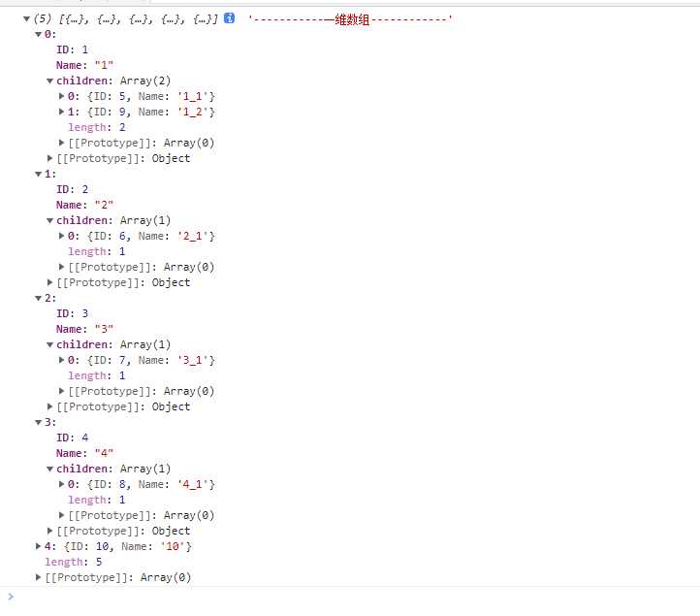
Task: Click the blue info icon beside array summary
Action: (x=229, y=18)
